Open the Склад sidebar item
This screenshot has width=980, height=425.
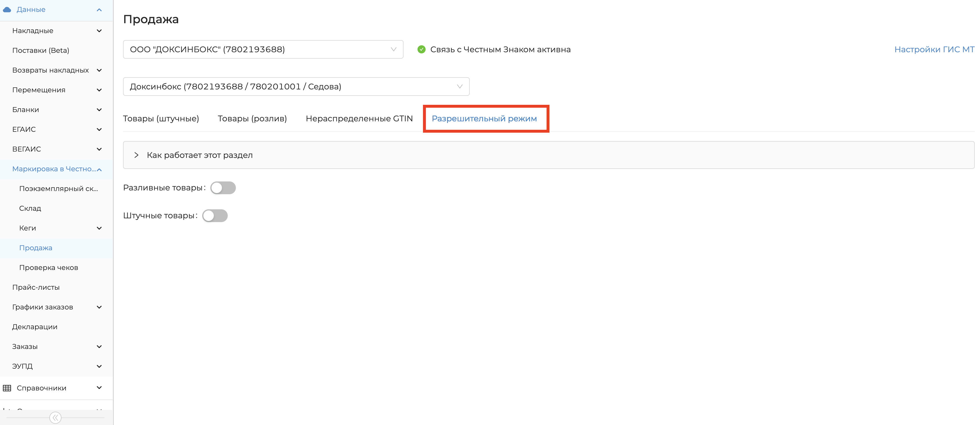pyautogui.click(x=30, y=208)
